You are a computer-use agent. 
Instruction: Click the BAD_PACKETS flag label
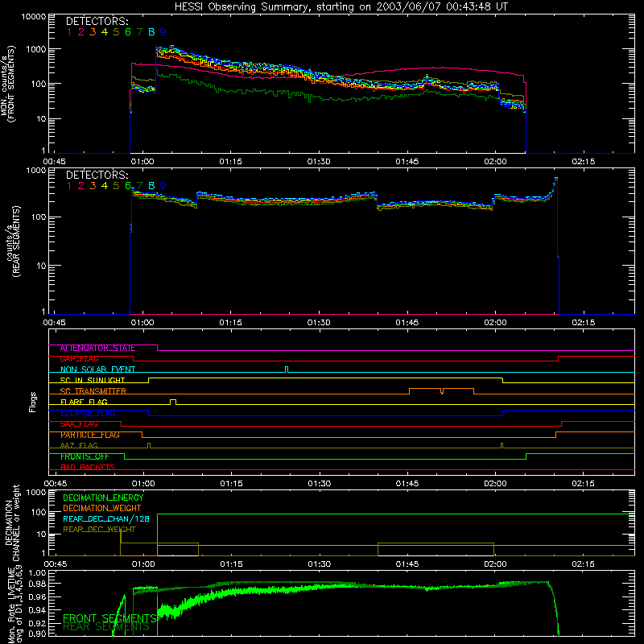click(88, 468)
